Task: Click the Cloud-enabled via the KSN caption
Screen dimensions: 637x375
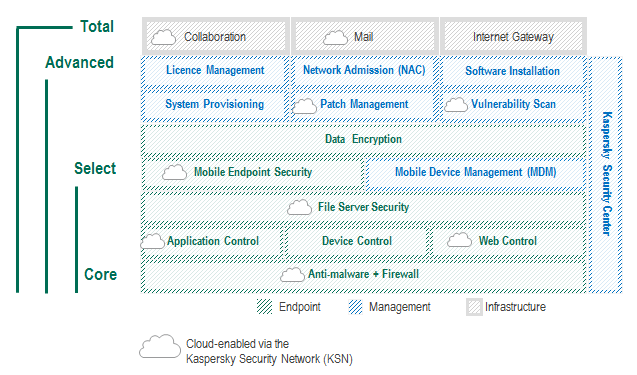Action: pos(269,351)
